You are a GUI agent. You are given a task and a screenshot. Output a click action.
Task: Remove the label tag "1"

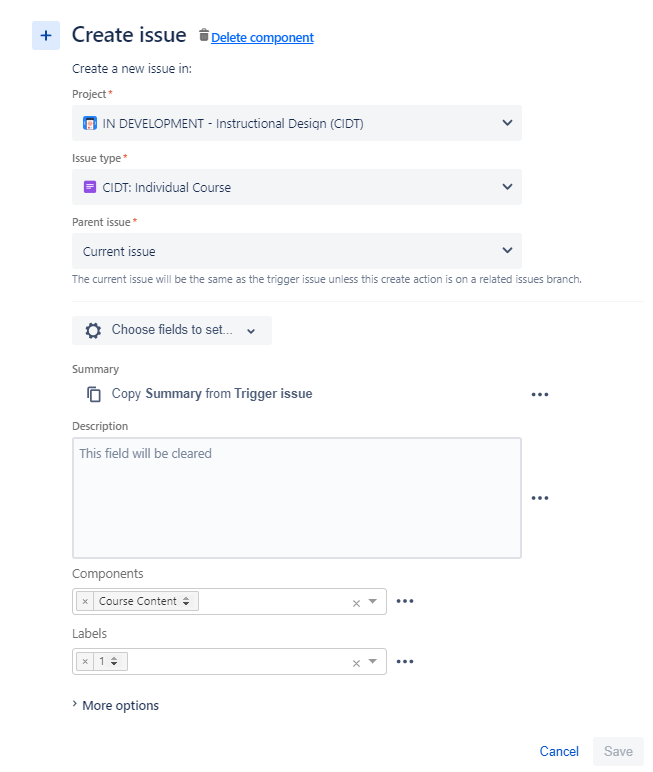pyautogui.click(x=85, y=661)
